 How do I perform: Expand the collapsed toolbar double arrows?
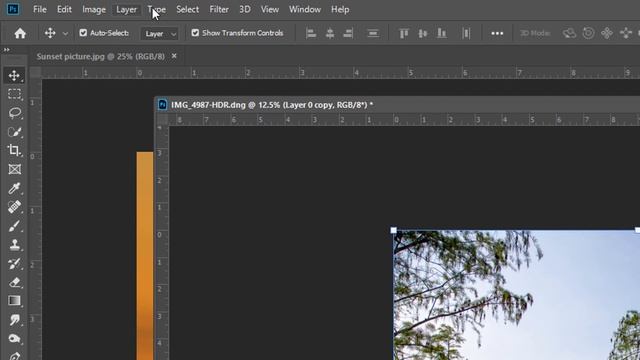click(x=7, y=49)
